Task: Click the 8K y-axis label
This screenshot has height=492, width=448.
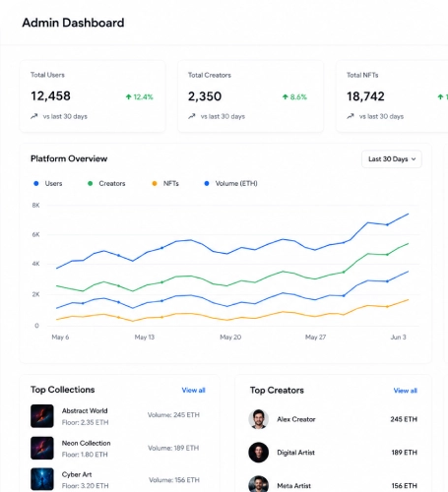Action: [35, 206]
